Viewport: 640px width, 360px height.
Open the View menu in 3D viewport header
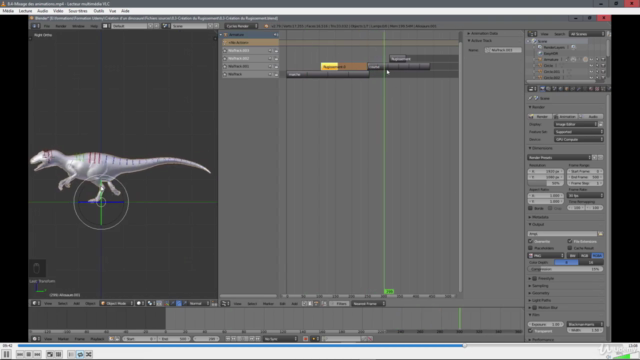click(x=48, y=303)
